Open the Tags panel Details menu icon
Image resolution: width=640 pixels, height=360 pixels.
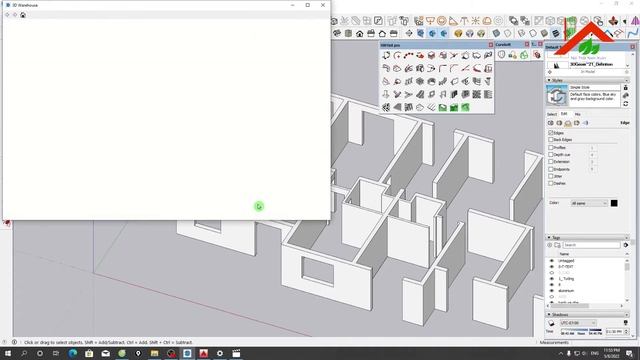point(626,245)
